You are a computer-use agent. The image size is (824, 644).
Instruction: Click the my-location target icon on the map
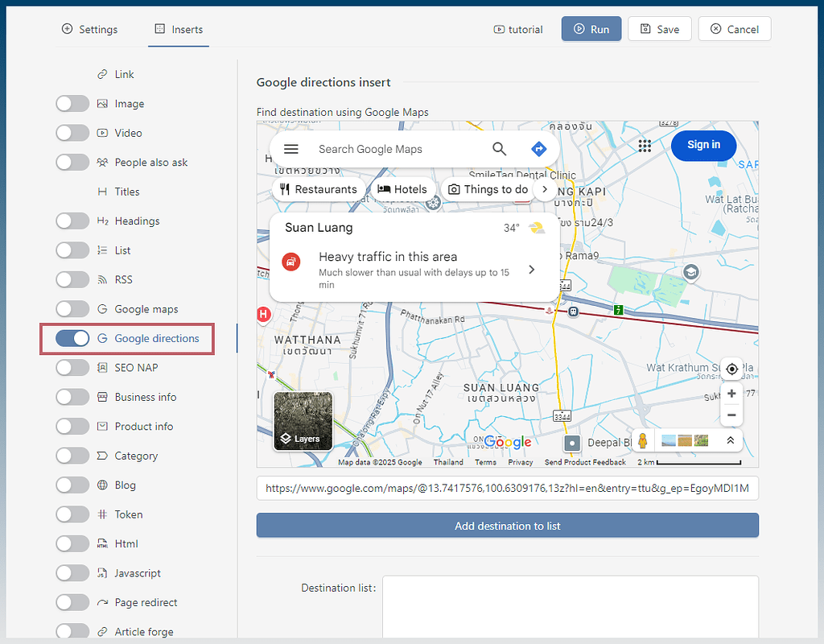click(731, 369)
